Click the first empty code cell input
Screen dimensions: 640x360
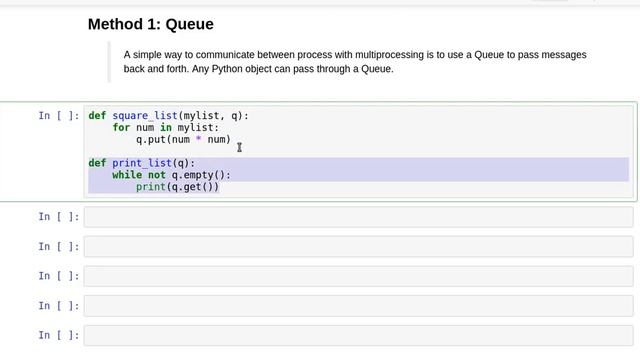[x=358, y=217]
